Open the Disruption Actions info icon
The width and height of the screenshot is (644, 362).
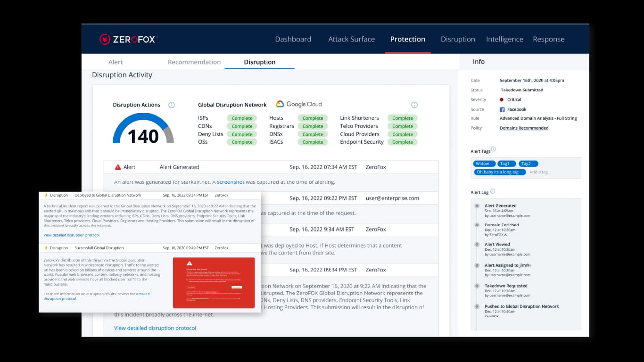click(x=171, y=105)
